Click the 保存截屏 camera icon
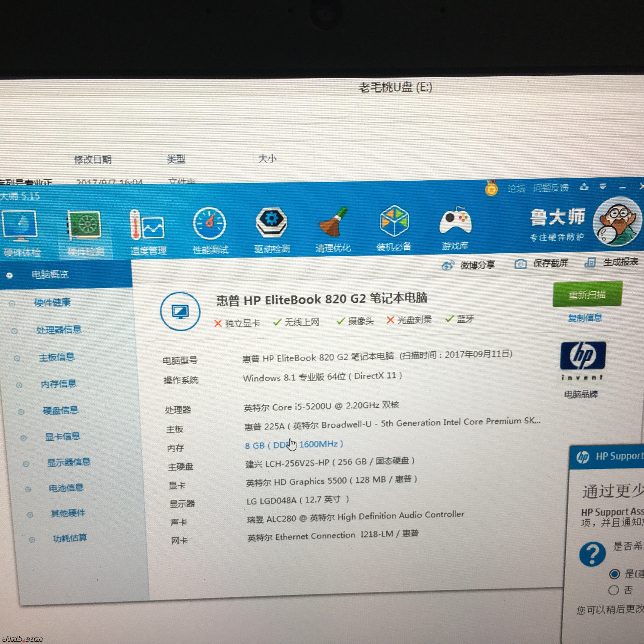This screenshot has height=644, width=644. (520, 264)
